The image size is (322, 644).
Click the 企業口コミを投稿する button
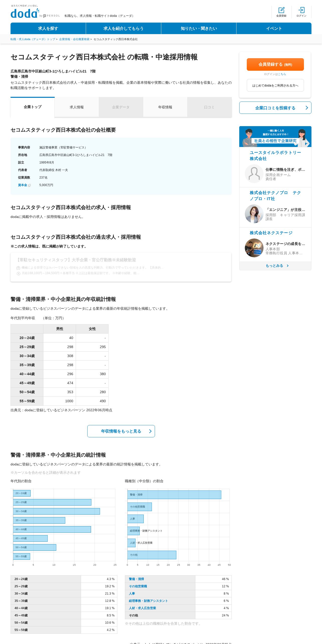click(275, 108)
